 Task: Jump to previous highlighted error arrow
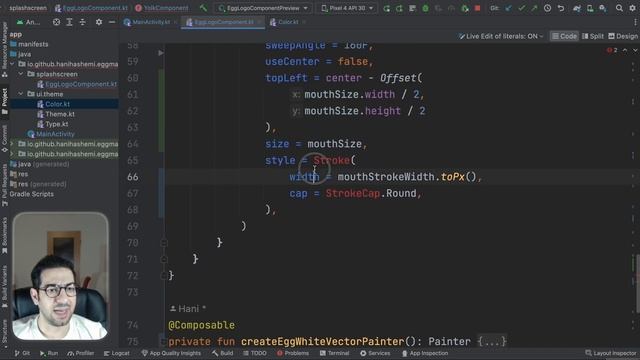point(625,50)
